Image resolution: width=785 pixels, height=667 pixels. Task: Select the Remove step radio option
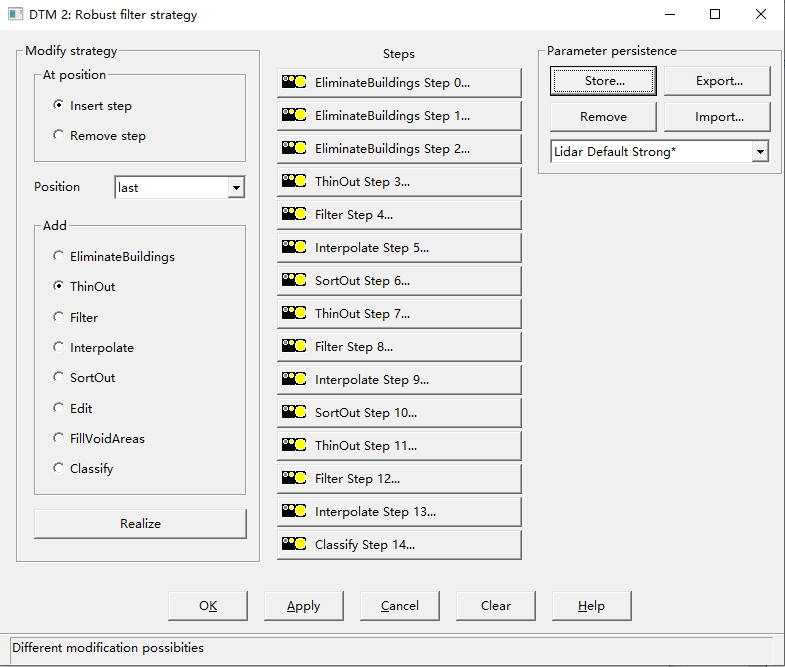(59, 136)
